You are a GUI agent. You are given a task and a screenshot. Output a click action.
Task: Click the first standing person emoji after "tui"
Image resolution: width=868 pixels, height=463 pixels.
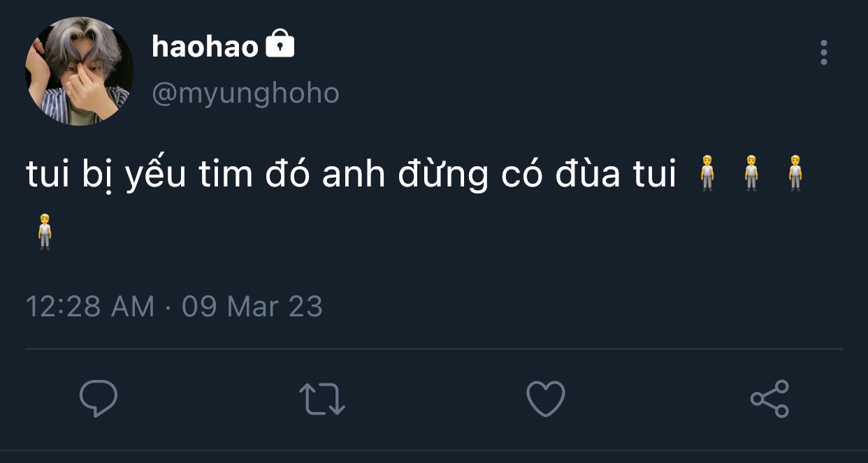[x=707, y=175]
